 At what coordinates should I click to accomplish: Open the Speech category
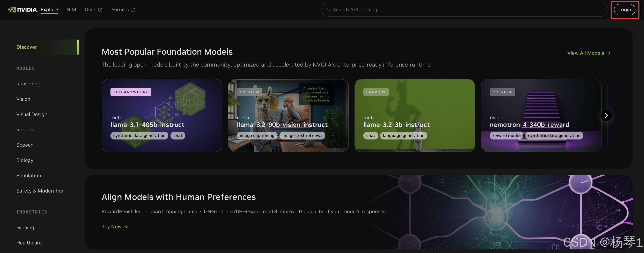[25, 145]
